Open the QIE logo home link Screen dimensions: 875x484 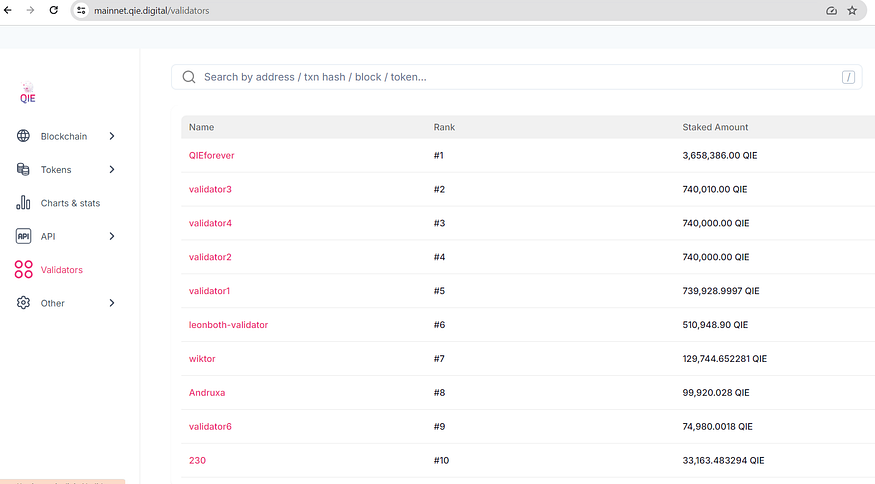tap(27, 93)
